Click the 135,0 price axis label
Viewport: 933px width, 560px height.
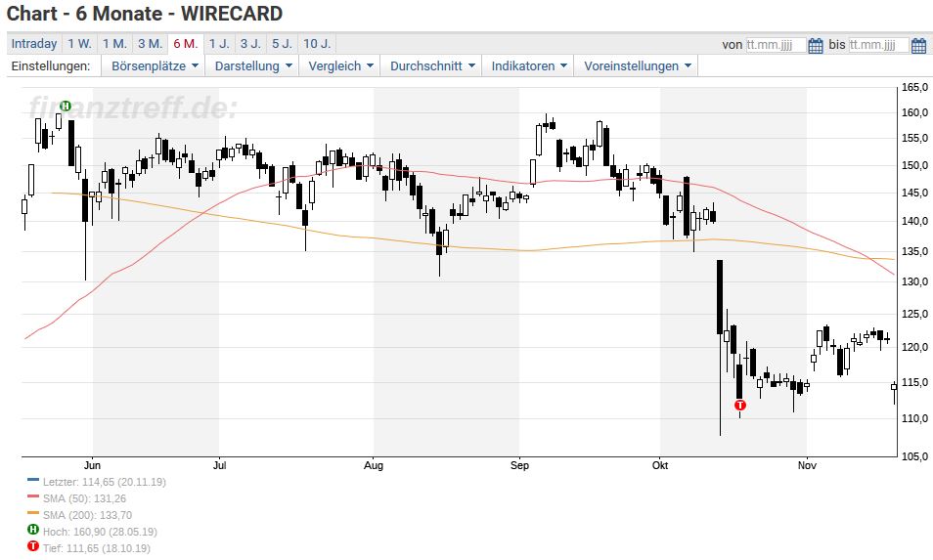click(914, 251)
